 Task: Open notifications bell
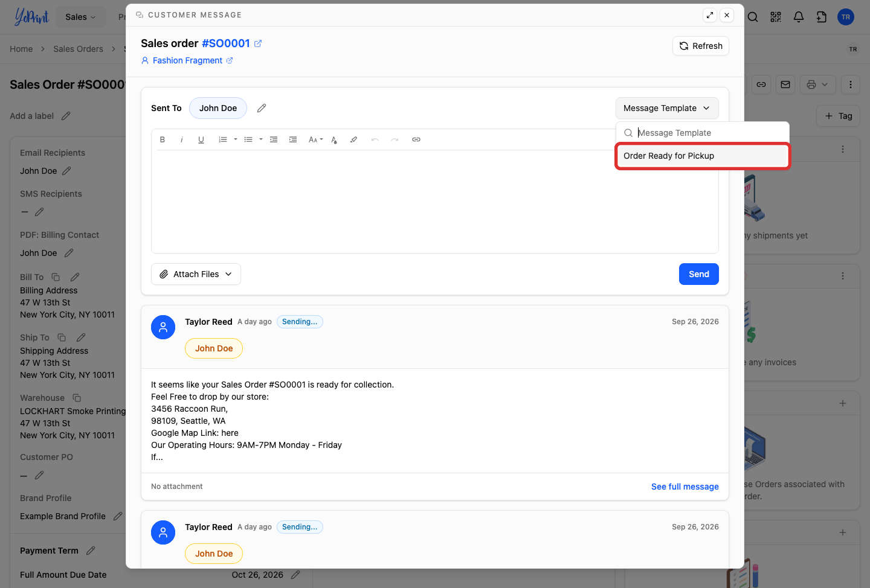click(799, 17)
